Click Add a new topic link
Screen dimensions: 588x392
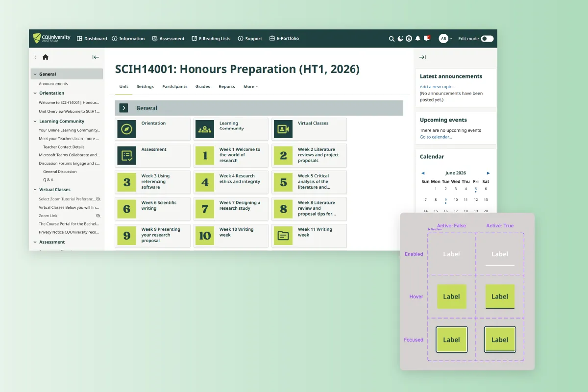pos(438,87)
